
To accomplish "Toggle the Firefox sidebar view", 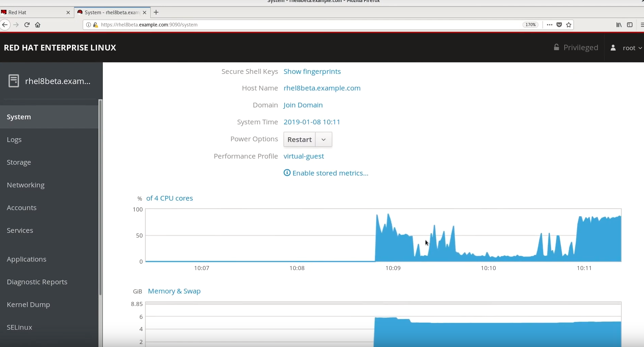I will click(x=630, y=25).
